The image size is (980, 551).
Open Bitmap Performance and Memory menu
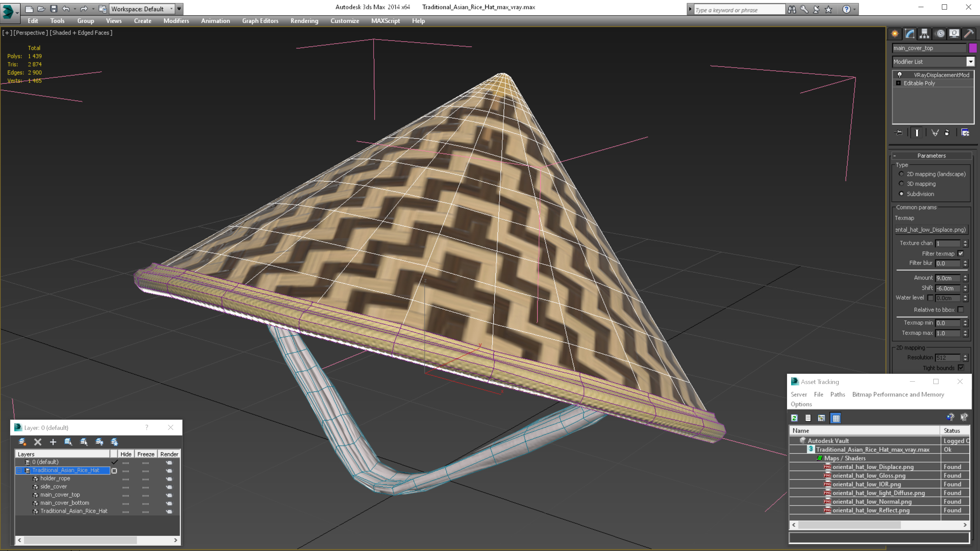click(898, 394)
